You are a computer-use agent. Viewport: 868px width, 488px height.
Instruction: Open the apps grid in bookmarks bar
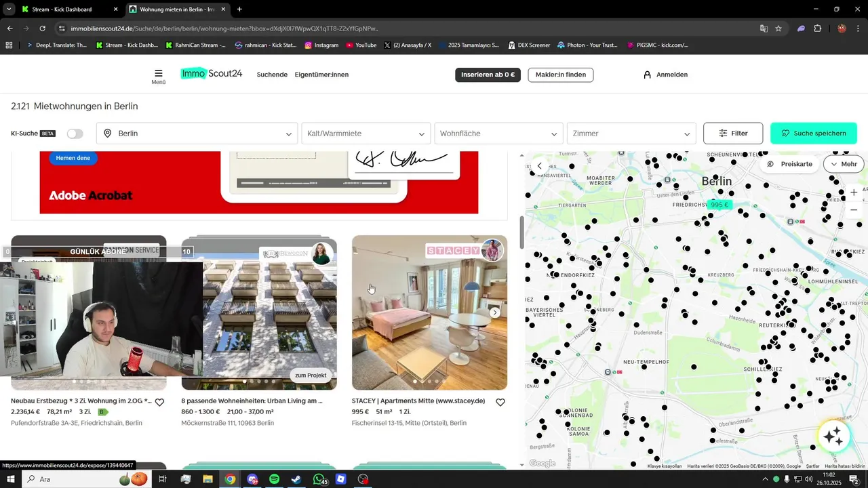point(9,45)
